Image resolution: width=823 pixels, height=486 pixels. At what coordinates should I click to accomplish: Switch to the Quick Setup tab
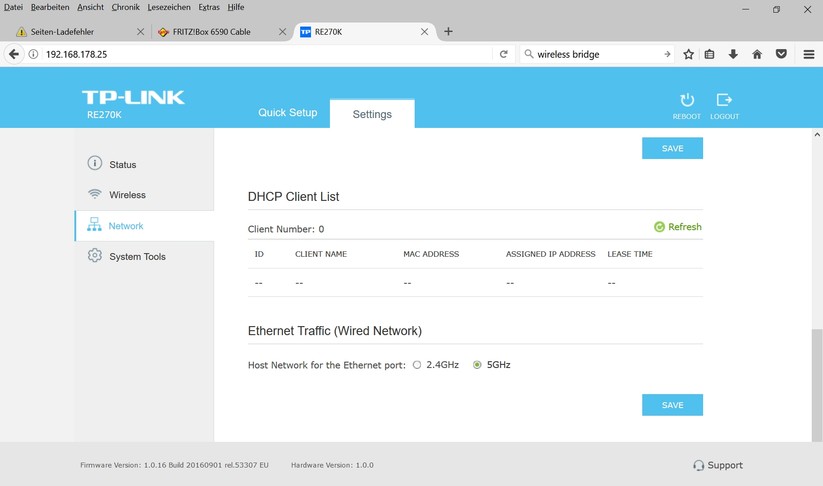click(288, 112)
